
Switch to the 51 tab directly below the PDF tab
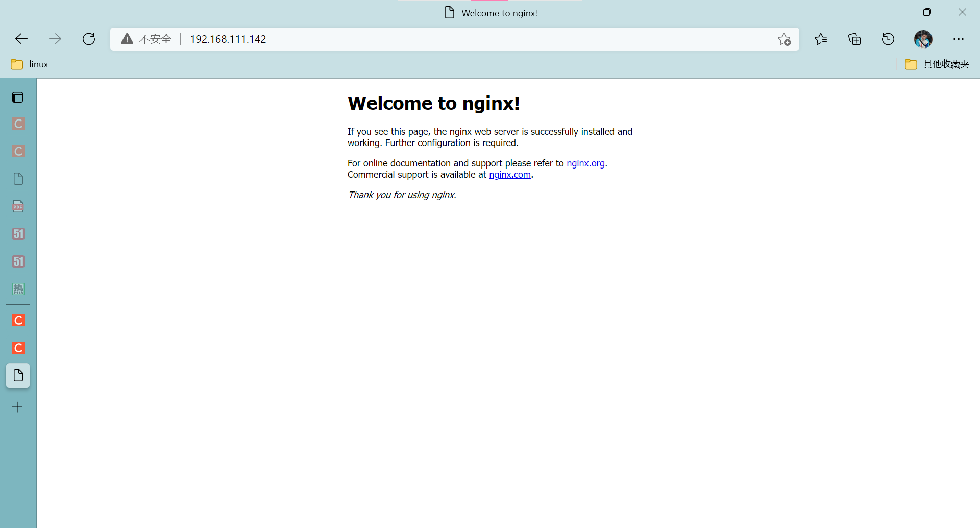pyautogui.click(x=18, y=234)
